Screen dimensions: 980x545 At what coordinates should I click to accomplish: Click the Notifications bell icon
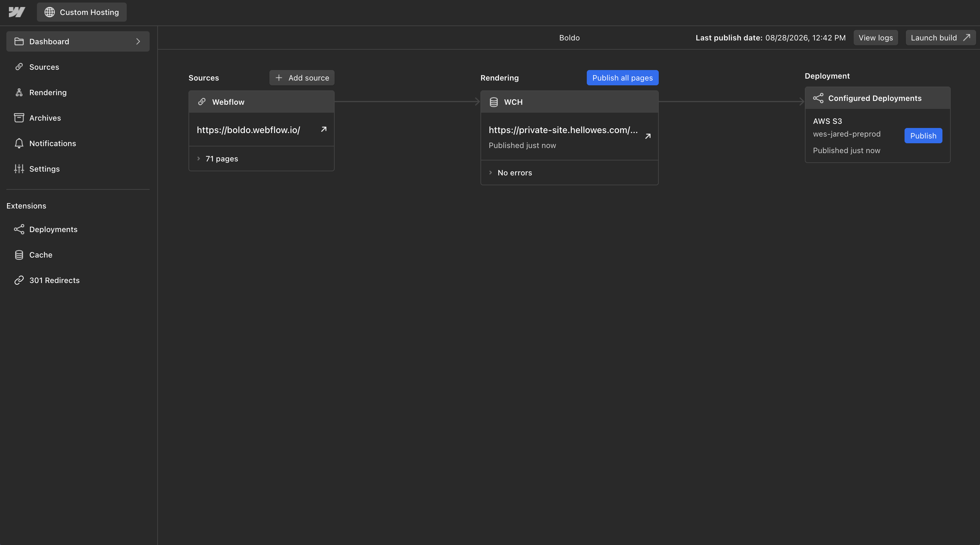[19, 143]
